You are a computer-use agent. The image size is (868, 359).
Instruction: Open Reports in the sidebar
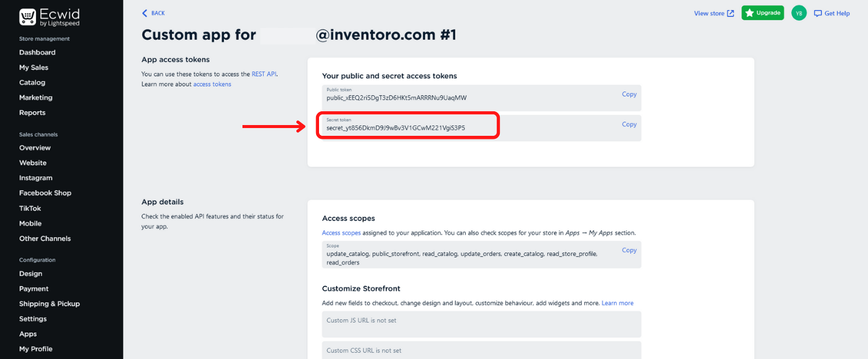click(x=32, y=112)
